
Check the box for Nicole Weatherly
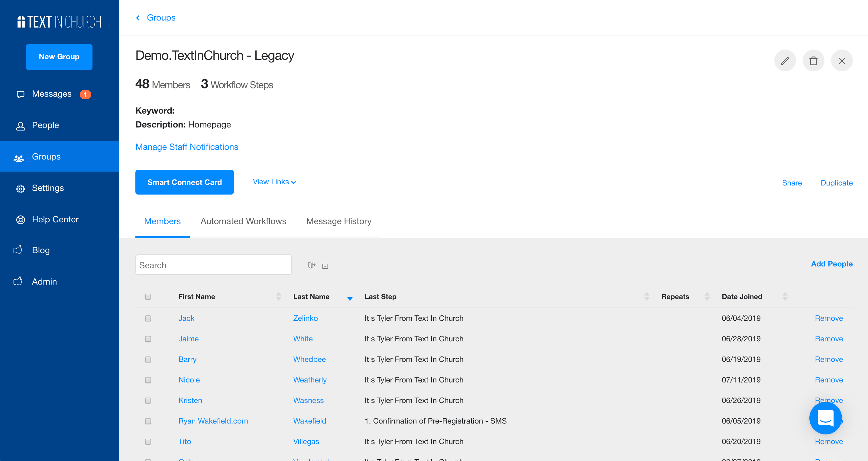(x=148, y=380)
